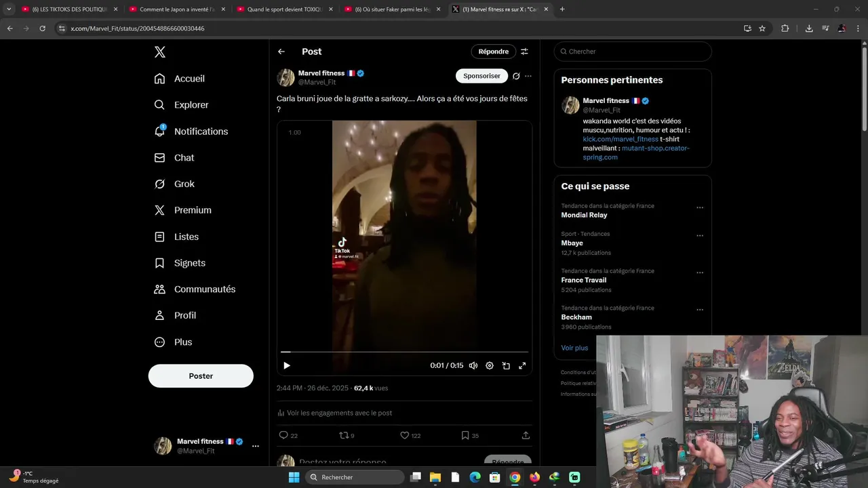Click the share icon under the post
Screen dimensions: 868x488
(526, 435)
